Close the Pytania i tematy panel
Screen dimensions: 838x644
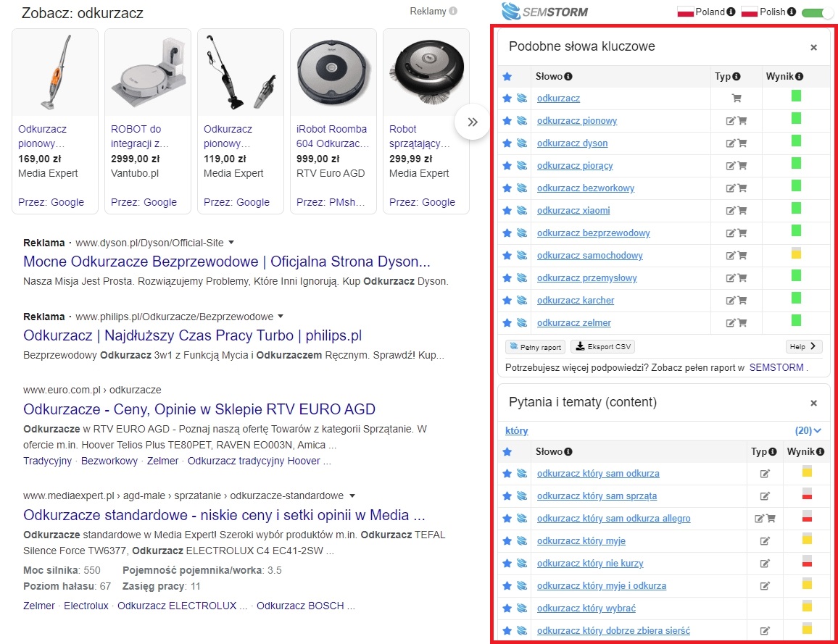coord(813,403)
